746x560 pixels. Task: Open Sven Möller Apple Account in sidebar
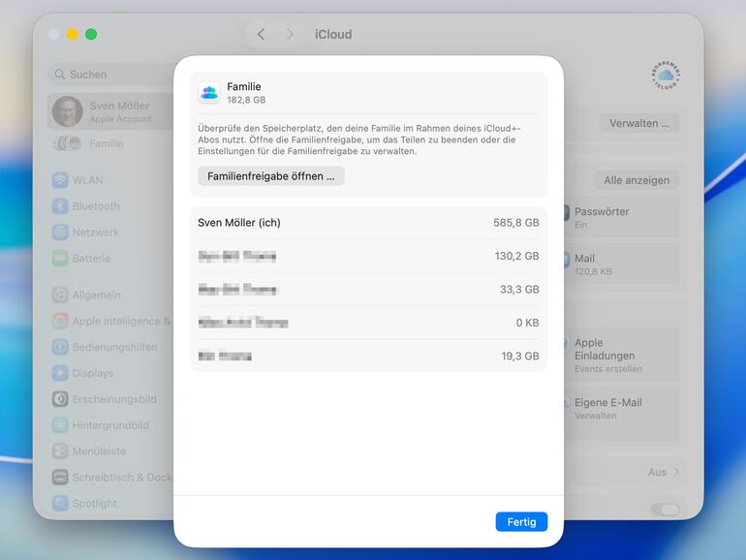[111, 111]
